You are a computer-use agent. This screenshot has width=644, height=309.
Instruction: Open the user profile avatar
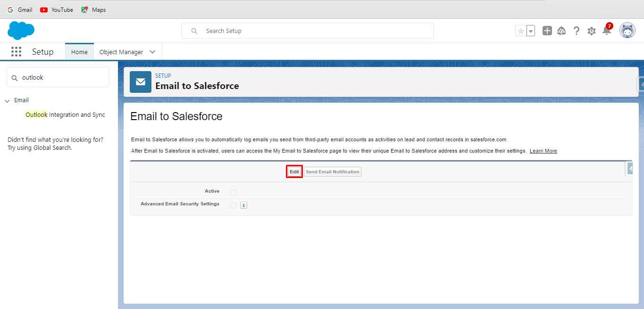click(x=627, y=31)
